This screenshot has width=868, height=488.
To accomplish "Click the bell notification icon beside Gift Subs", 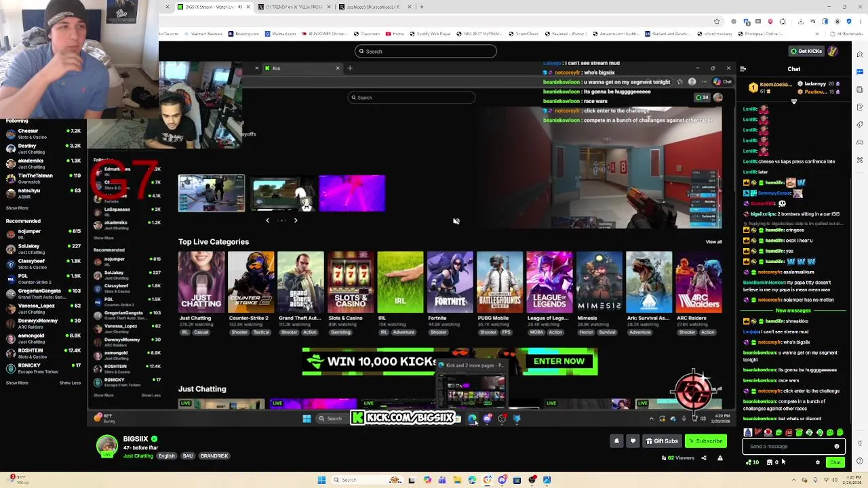I will point(616,441).
